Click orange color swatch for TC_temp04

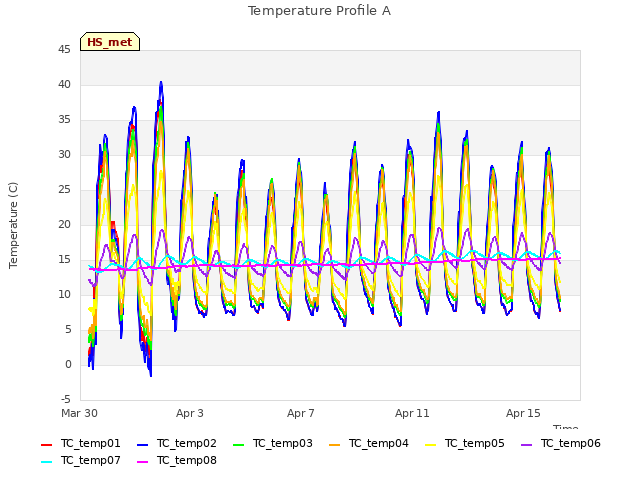[334, 444]
